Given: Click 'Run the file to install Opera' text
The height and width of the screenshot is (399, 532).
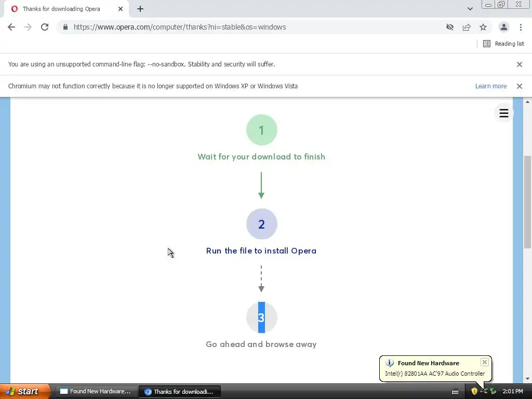Looking at the screenshot, I should coord(261,251).
